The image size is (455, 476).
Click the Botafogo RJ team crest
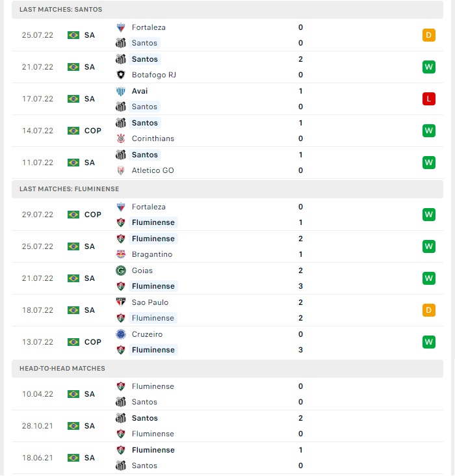121,75
